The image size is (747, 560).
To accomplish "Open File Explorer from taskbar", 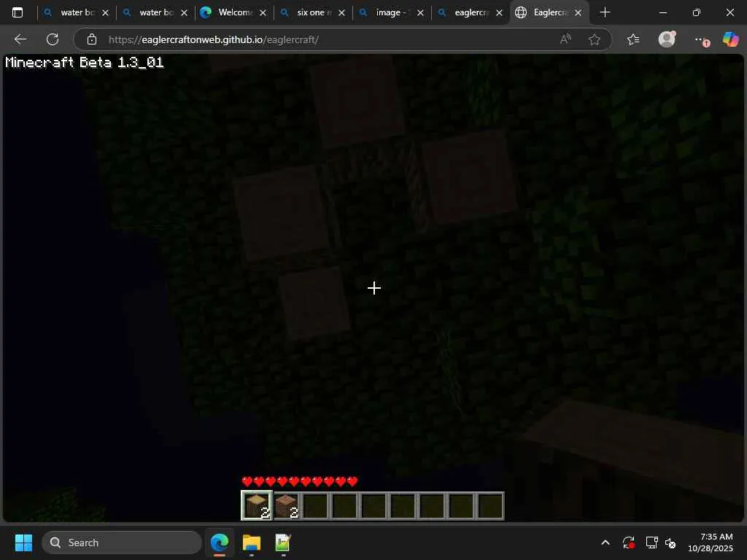I will [x=251, y=542].
